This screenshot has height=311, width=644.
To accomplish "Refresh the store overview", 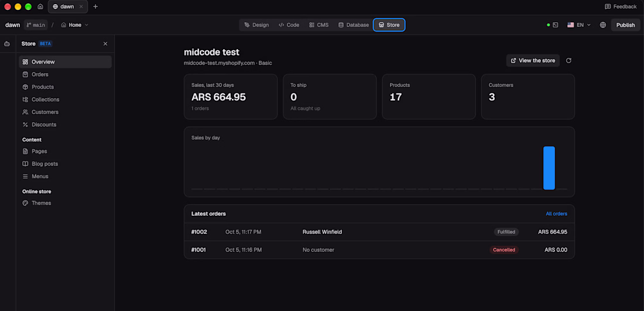I will 568,60.
